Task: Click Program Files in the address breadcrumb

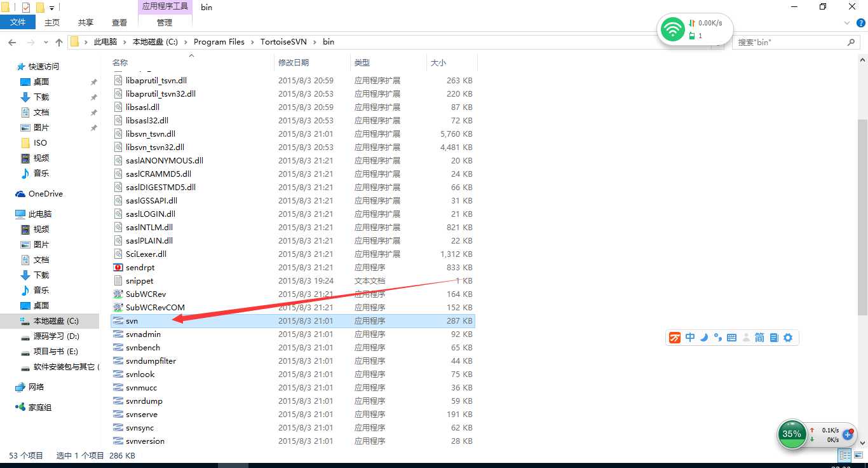Action: (219, 42)
